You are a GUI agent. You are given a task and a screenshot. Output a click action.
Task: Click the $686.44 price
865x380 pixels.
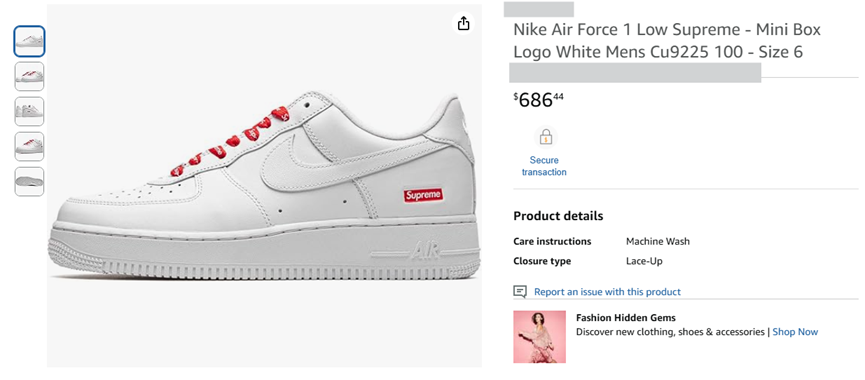(x=538, y=100)
